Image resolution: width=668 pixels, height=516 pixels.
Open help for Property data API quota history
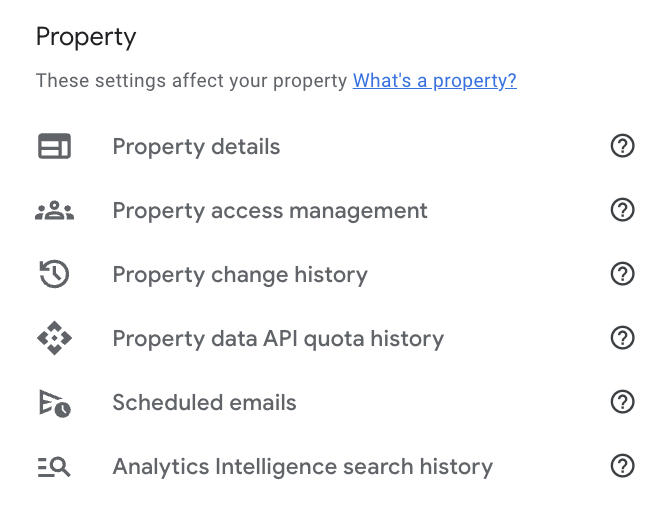pos(622,339)
